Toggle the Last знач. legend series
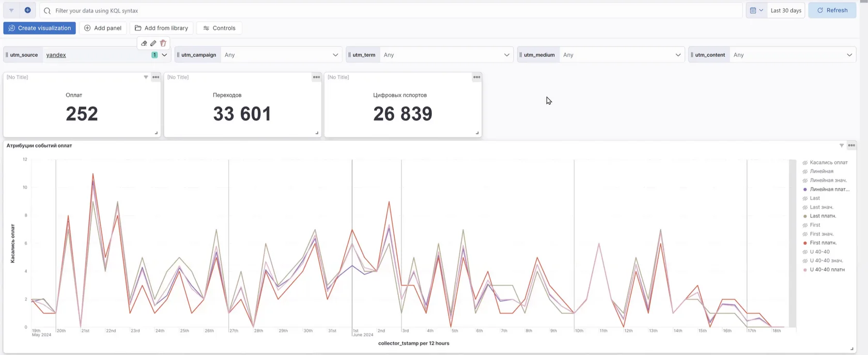This screenshot has height=355, width=868. [x=818, y=207]
